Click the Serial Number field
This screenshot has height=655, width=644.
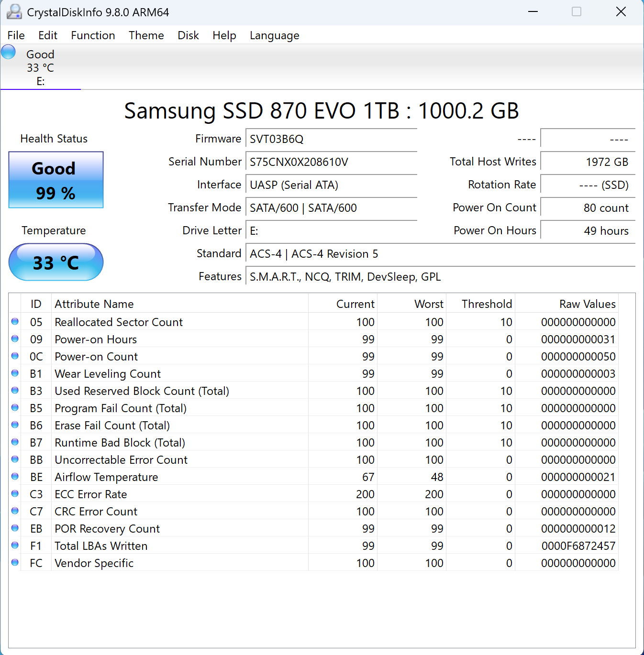[331, 162]
